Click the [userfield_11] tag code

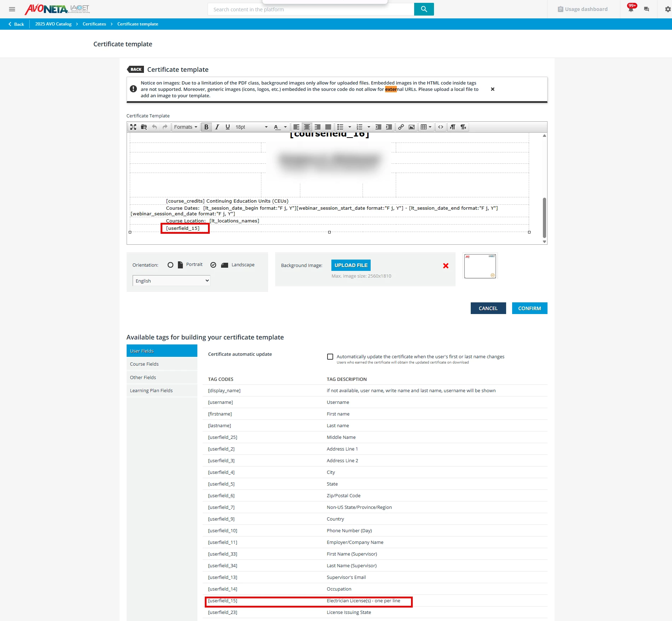222,542
